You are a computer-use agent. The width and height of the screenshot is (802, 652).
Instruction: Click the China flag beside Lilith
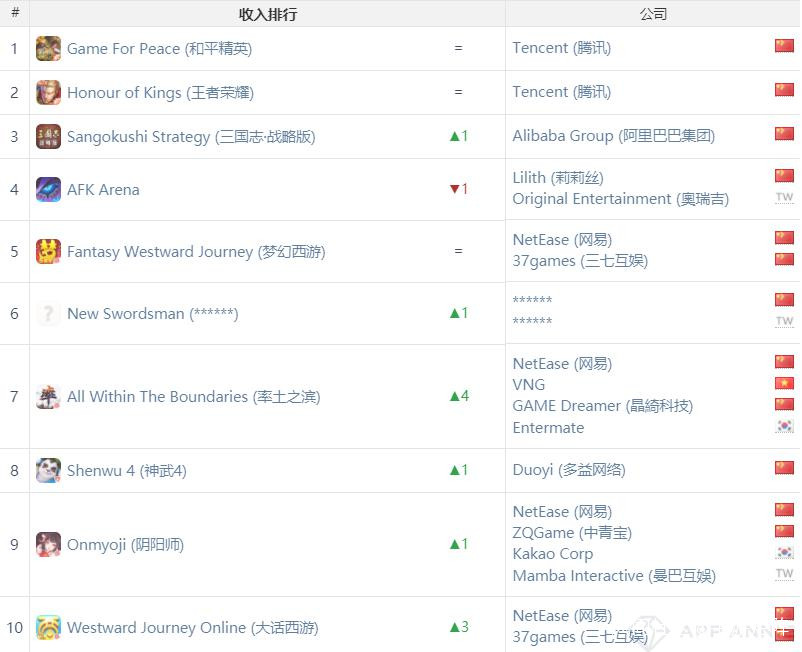point(784,175)
